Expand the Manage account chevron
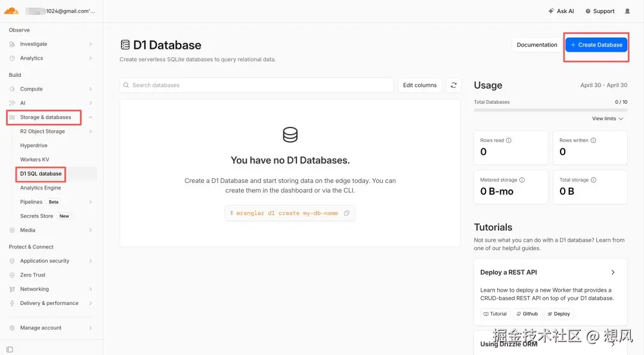The width and height of the screenshot is (644, 355). pyautogui.click(x=91, y=328)
